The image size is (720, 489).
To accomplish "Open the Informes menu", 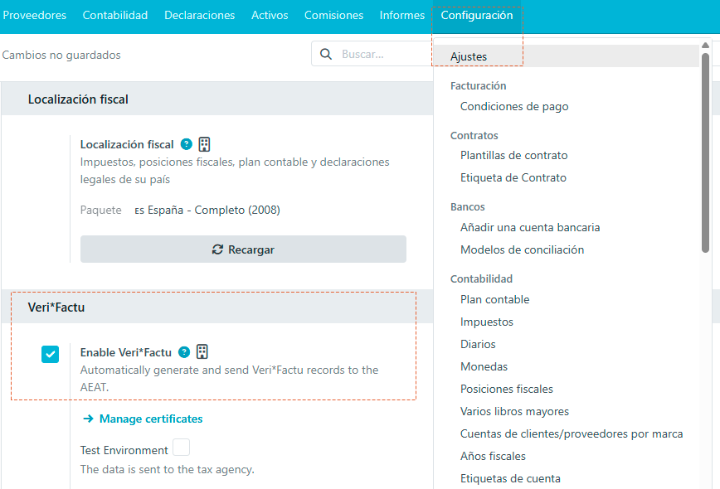I will [x=402, y=15].
